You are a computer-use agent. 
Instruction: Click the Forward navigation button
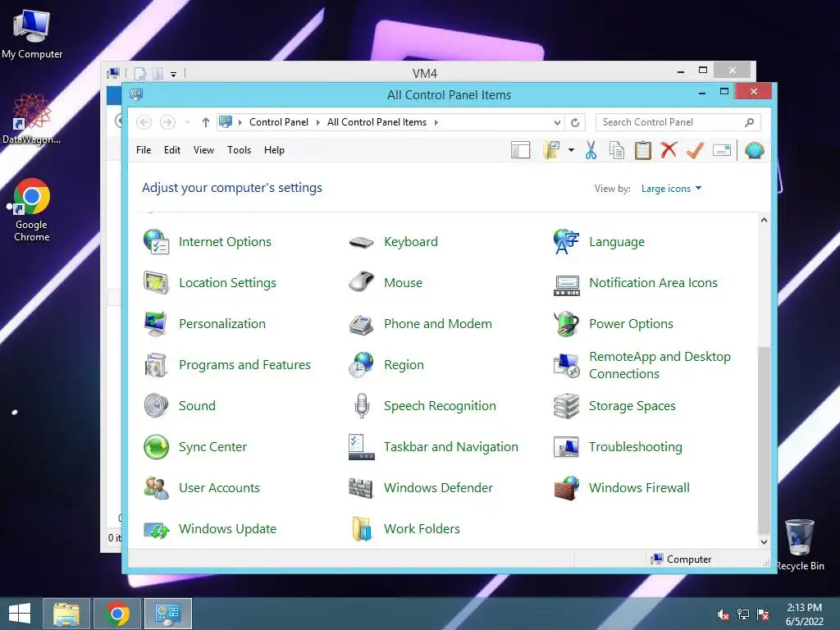pos(167,122)
